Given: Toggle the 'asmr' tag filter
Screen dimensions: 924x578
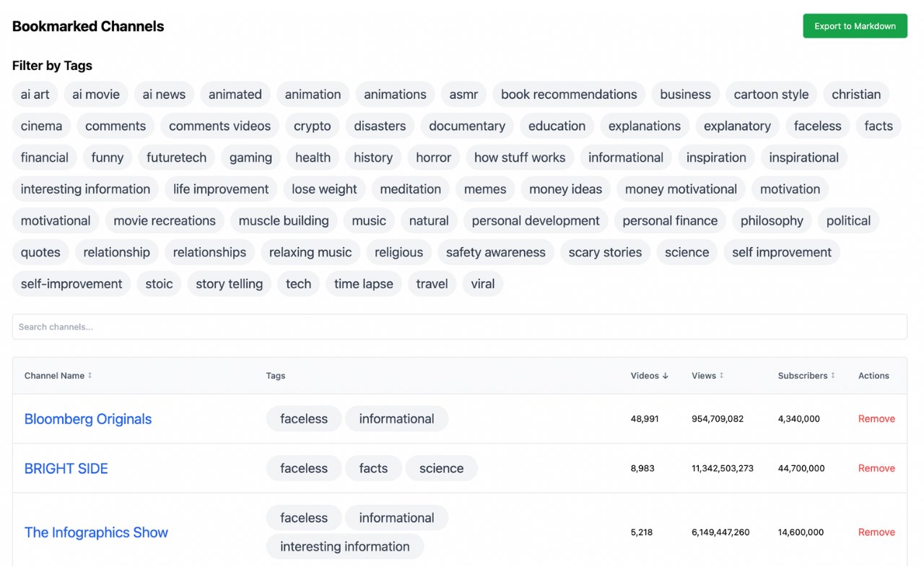Looking at the screenshot, I should tap(463, 95).
